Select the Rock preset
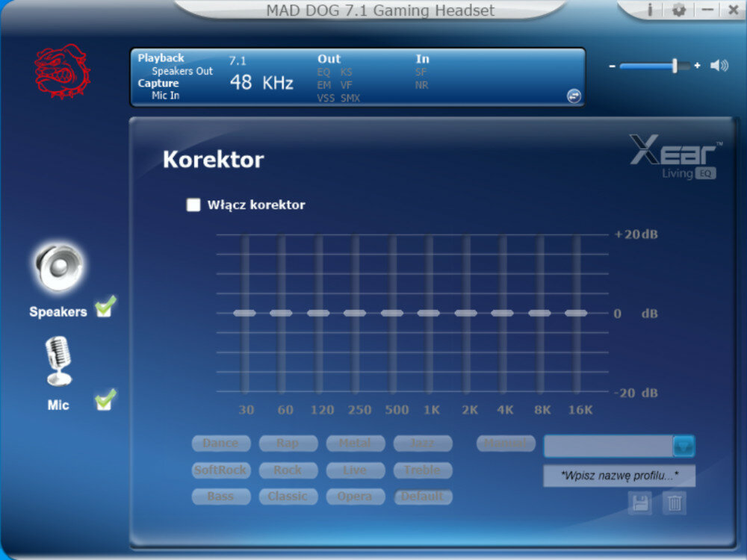747x560 pixels. [x=288, y=470]
